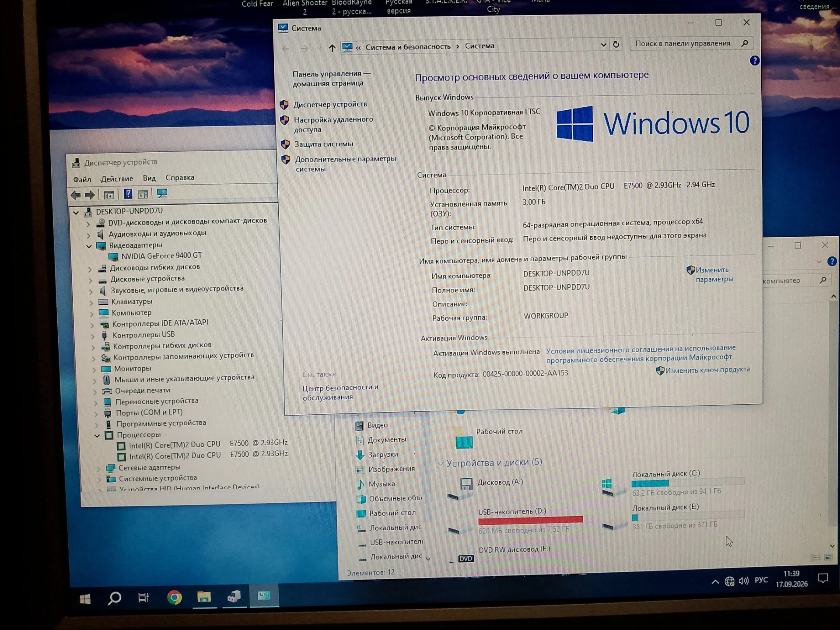Collapse Видеоадаптеры node

[89, 246]
